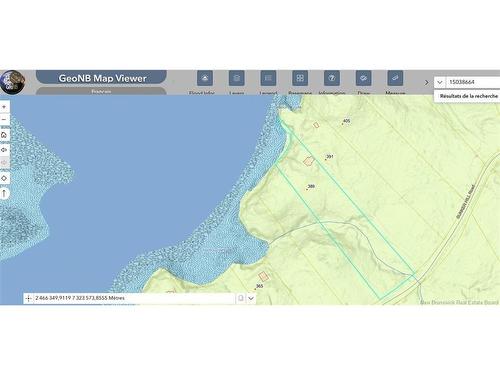Click the civic number label 391
The width and height of the screenshot is (500, 375).
pos(330,156)
